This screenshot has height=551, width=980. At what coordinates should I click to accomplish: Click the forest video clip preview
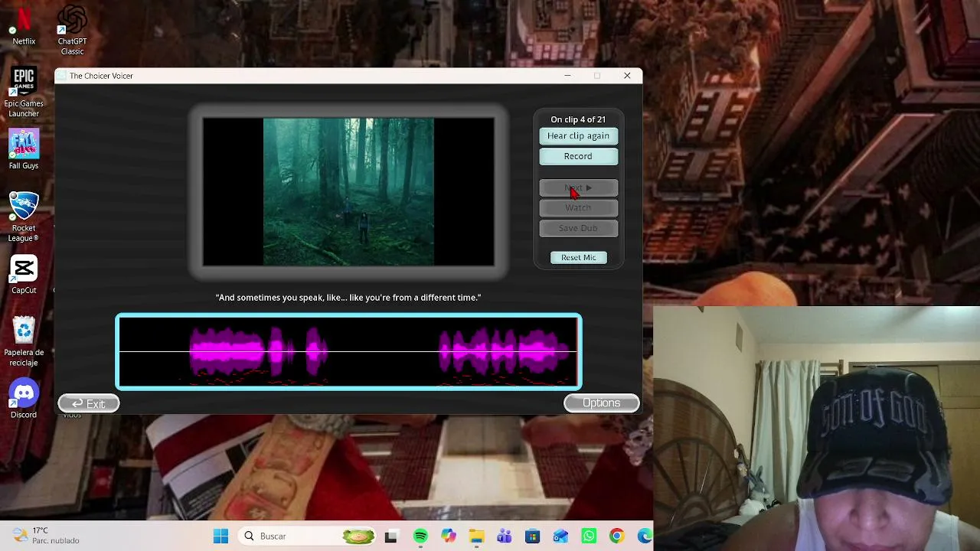[348, 191]
